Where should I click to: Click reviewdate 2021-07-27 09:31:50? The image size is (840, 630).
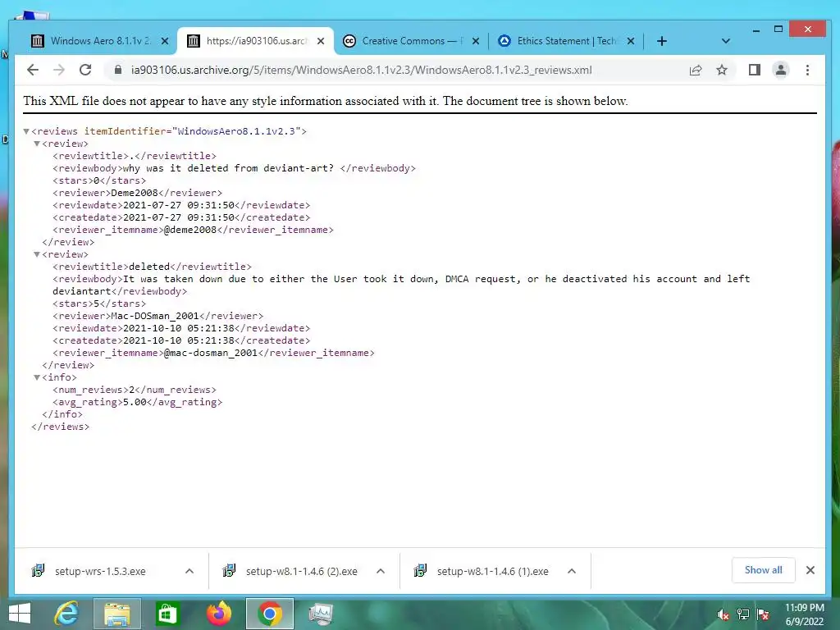coord(178,205)
